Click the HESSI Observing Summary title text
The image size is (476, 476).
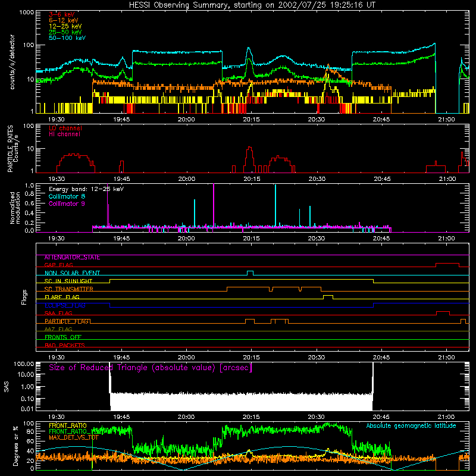252,5
